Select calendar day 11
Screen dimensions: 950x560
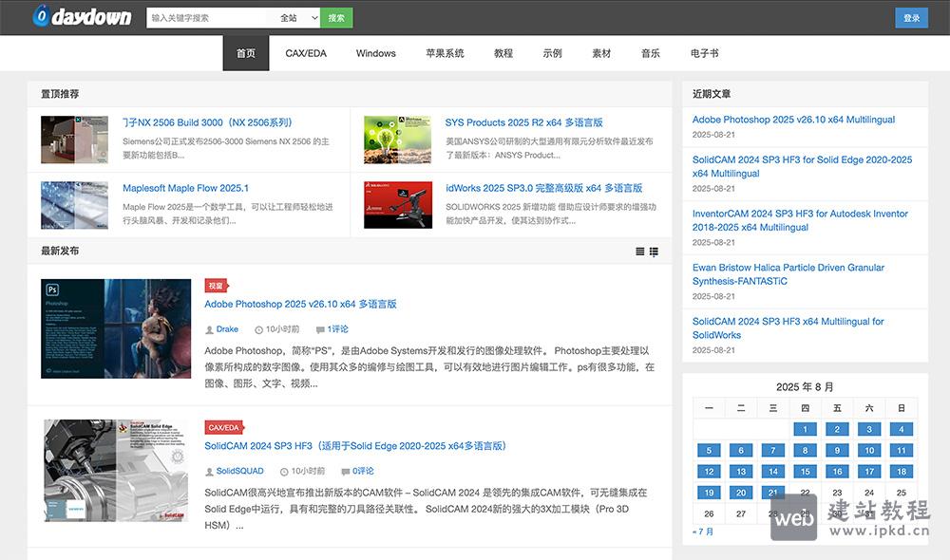(901, 451)
